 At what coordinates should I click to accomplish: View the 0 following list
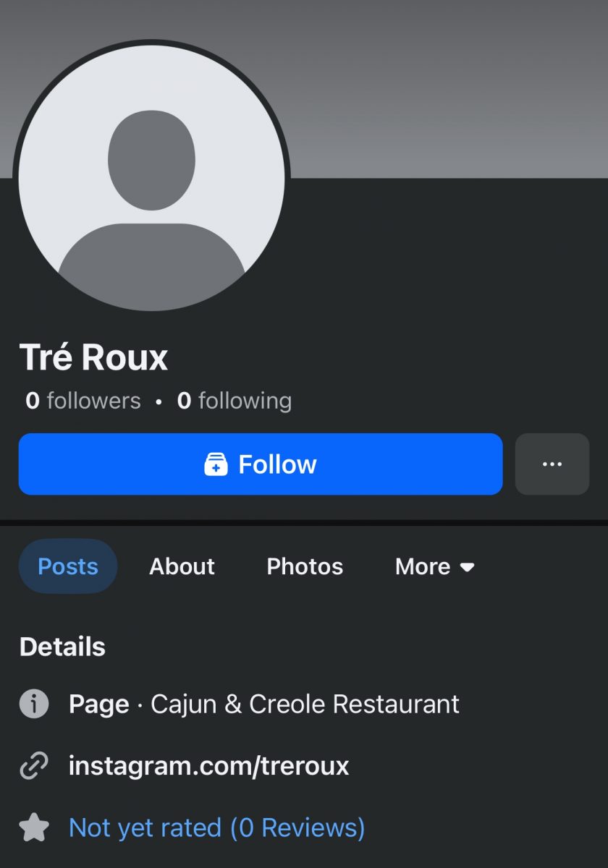[x=235, y=401]
